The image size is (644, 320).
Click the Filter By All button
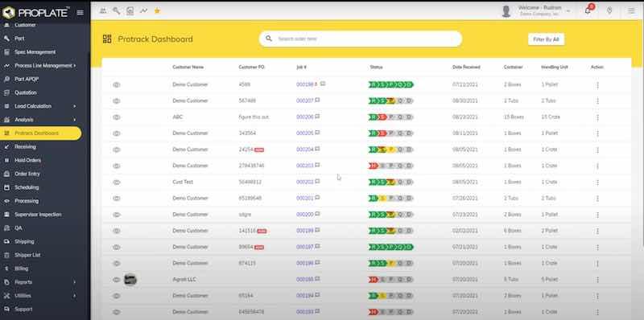coord(546,39)
